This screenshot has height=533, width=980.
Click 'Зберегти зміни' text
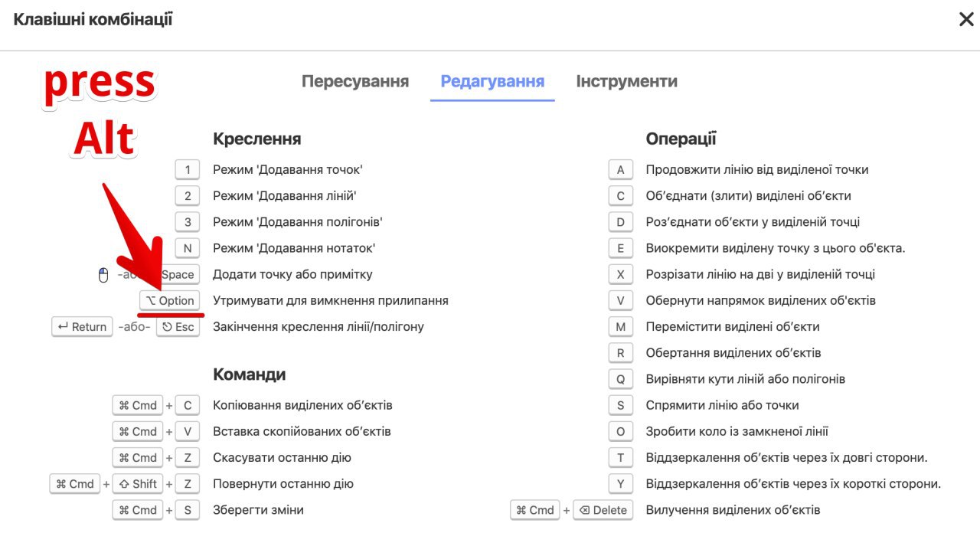258,510
